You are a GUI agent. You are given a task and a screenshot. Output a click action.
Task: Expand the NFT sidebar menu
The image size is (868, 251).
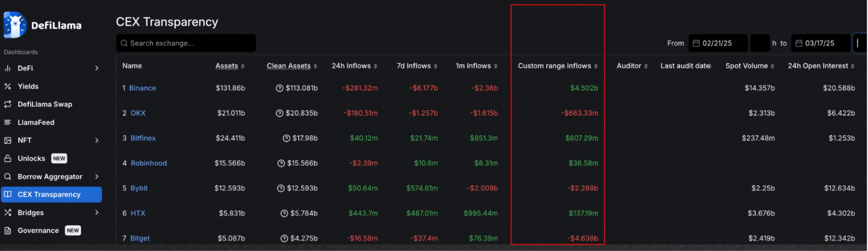97,140
